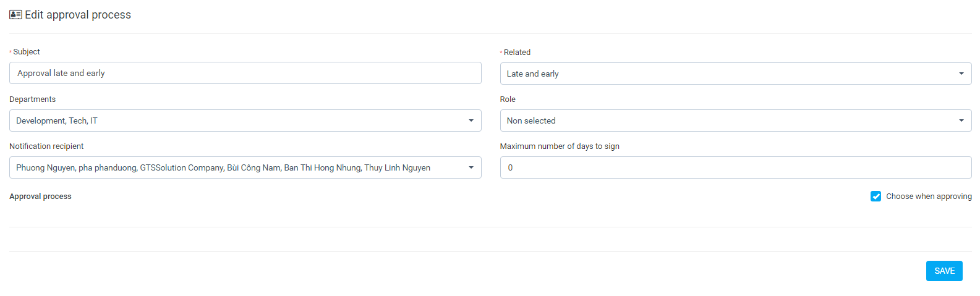Open the Notification recipient multi-select list
This screenshot has height=296, width=980.
tap(245, 167)
